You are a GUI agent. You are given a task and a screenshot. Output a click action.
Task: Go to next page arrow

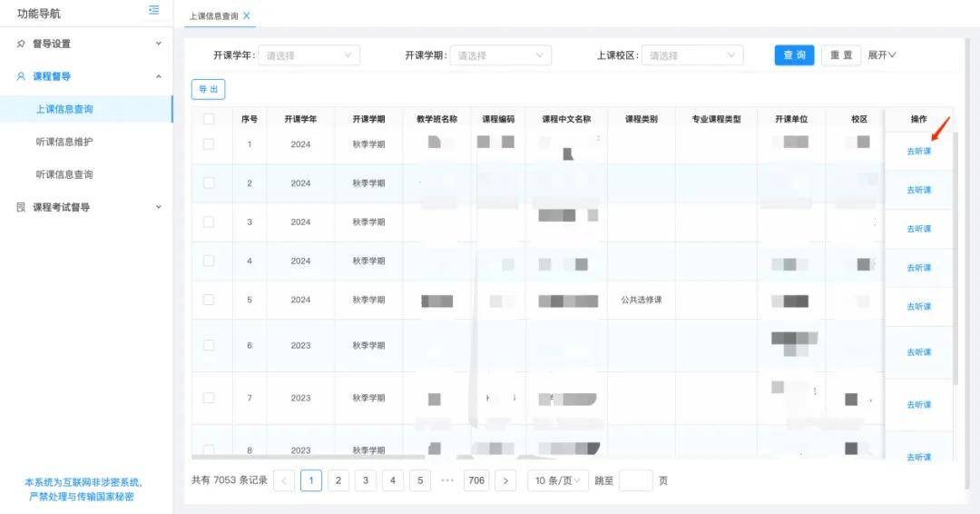coord(505,480)
